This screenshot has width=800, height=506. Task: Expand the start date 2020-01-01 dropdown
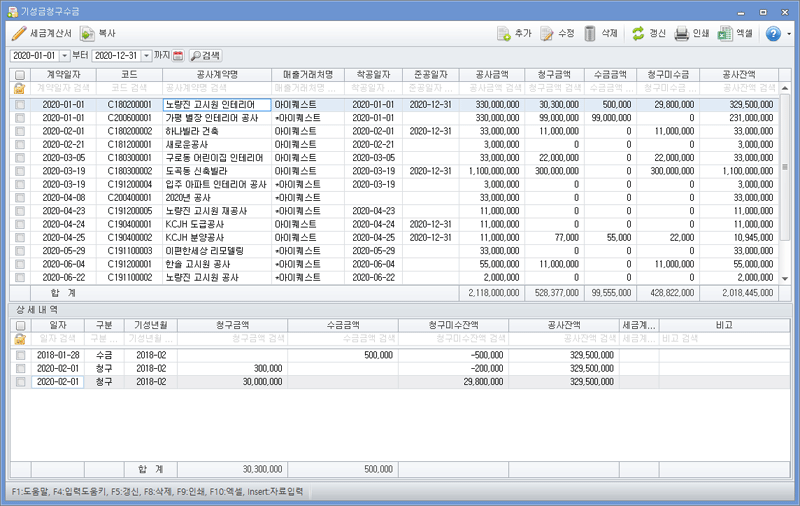[65, 55]
